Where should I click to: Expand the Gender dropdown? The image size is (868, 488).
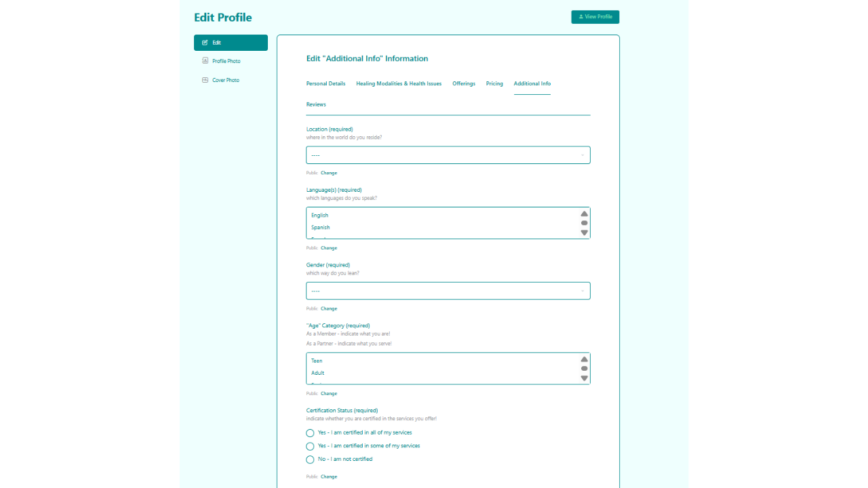(448, 291)
